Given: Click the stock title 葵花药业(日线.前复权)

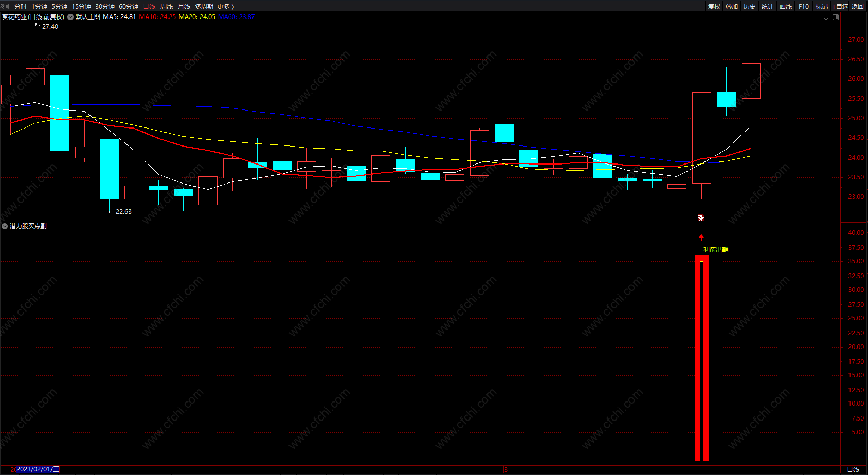Looking at the screenshot, I should (33, 17).
